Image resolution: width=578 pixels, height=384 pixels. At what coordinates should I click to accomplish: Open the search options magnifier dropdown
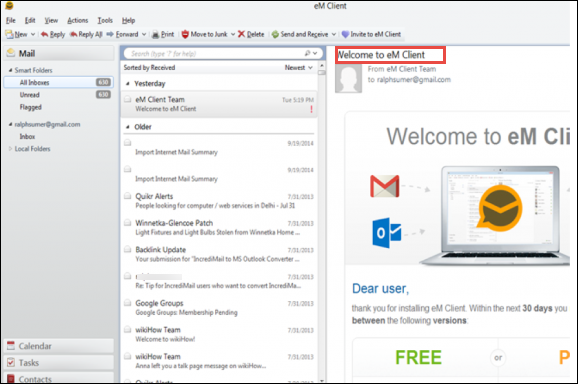(311, 53)
